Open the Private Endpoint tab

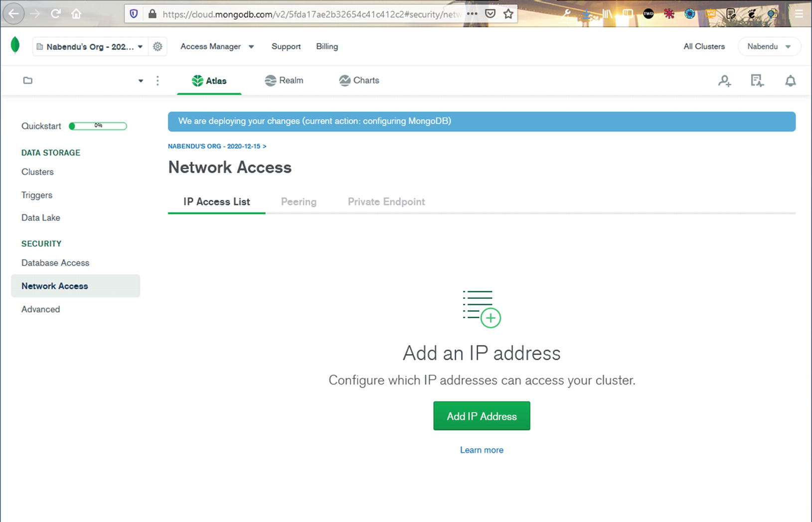(x=386, y=202)
